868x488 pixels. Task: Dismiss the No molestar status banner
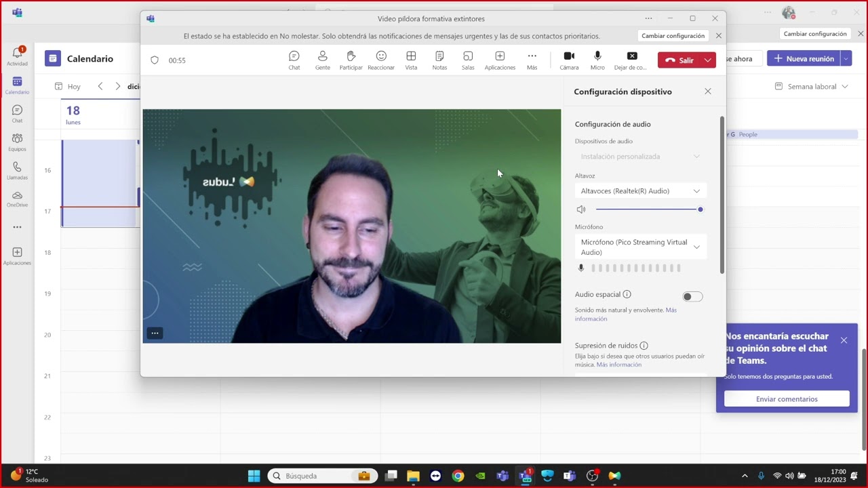[x=719, y=36]
